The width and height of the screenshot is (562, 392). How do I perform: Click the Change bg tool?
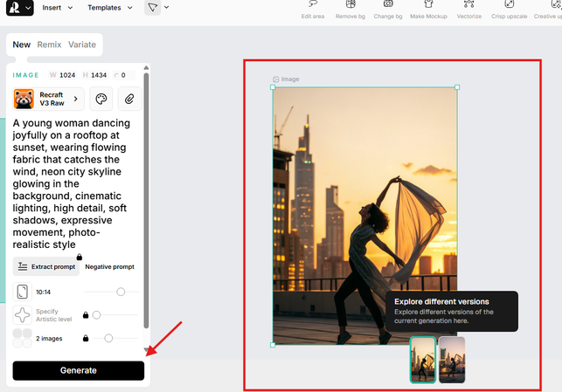pos(388,10)
